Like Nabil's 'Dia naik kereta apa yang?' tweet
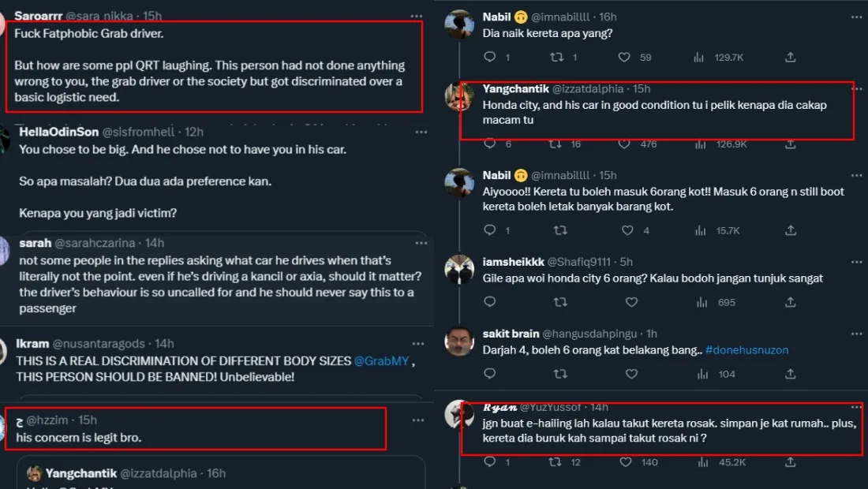Viewport: 868px width, 489px height. (x=625, y=57)
